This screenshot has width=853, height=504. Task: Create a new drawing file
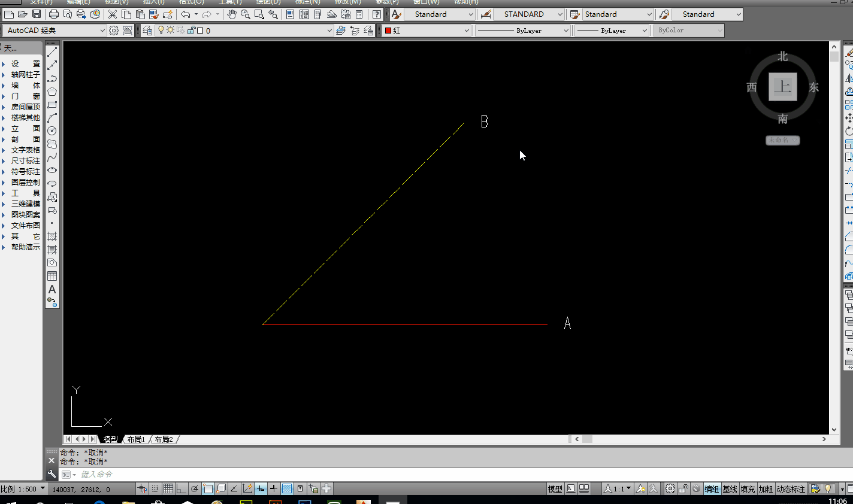(8, 14)
